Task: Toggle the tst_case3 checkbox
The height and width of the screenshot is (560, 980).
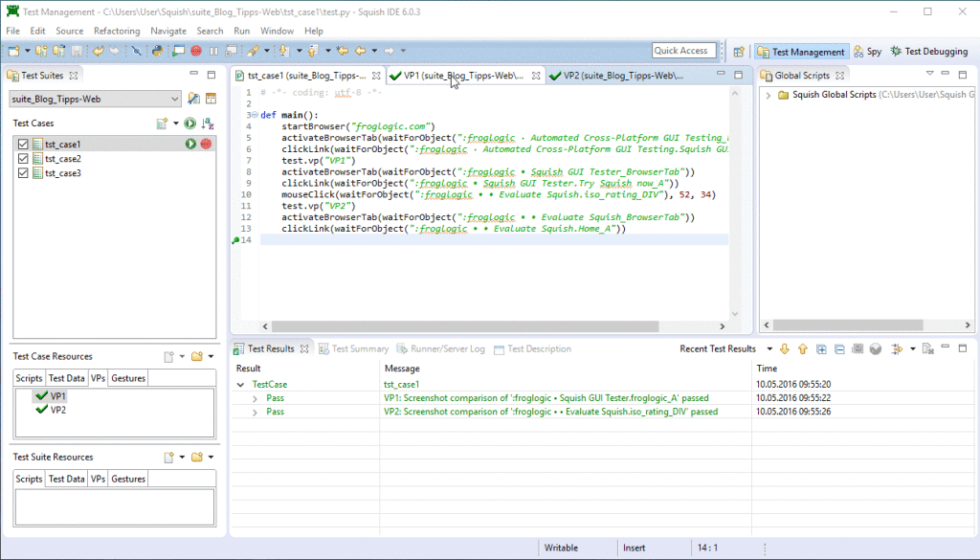Action: click(x=24, y=173)
